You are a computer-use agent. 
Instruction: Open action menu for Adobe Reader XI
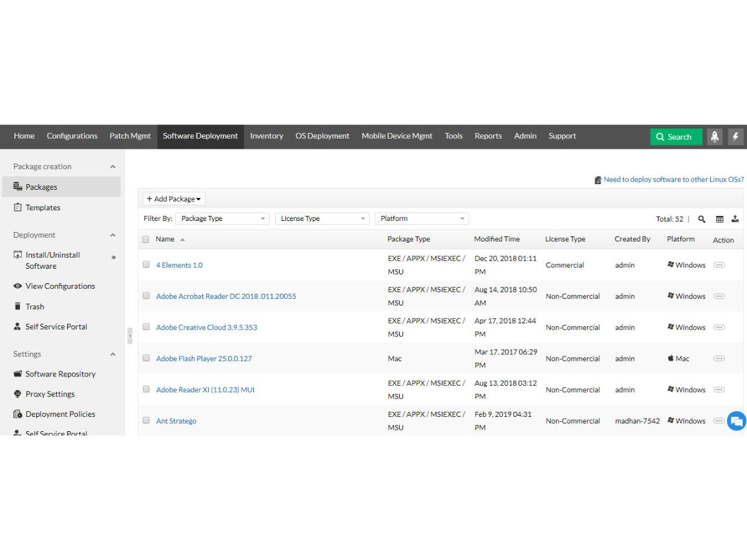coord(719,390)
